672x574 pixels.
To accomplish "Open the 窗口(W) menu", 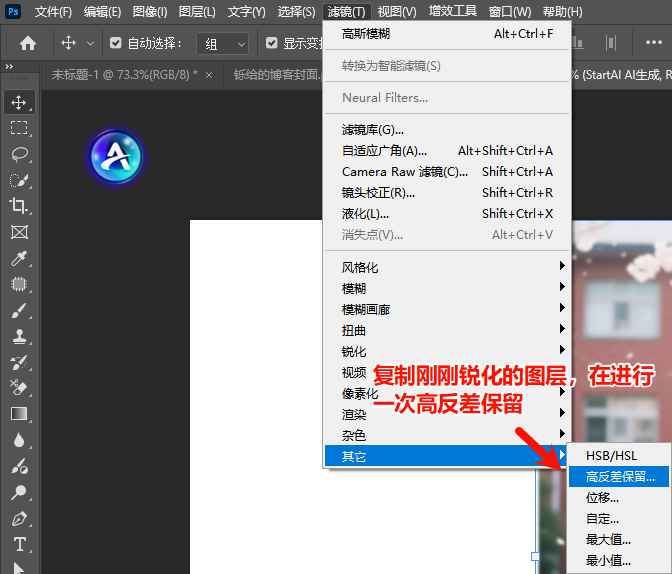I will (x=510, y=12).
